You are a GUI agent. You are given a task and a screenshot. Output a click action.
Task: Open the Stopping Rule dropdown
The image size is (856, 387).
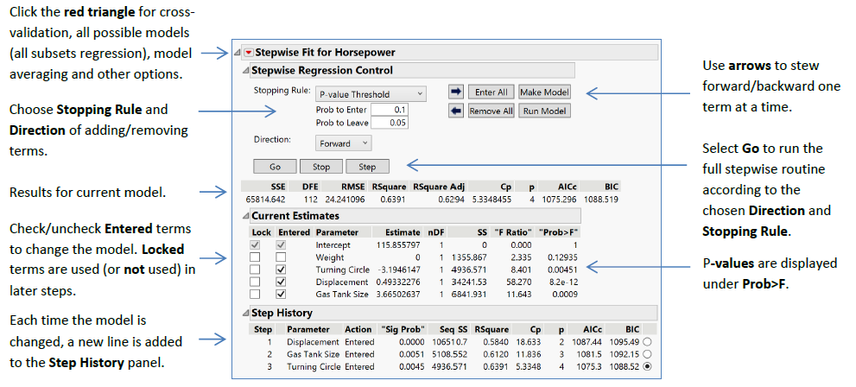click(x=371, y=94)
